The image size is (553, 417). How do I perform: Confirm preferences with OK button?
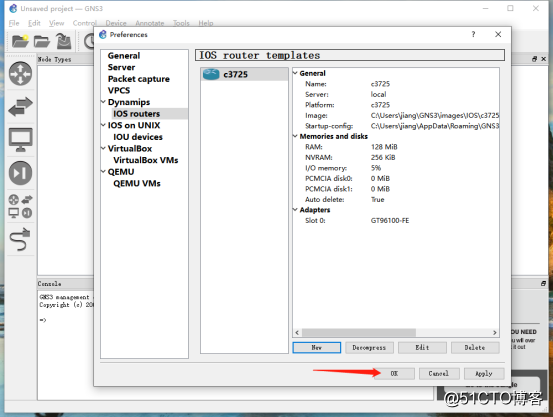(394, 373)
